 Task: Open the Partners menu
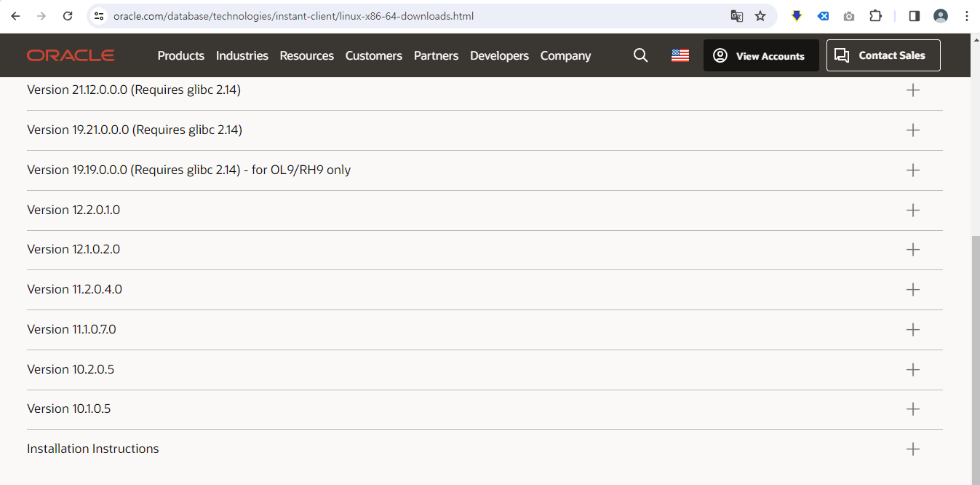tap(437, 55)
